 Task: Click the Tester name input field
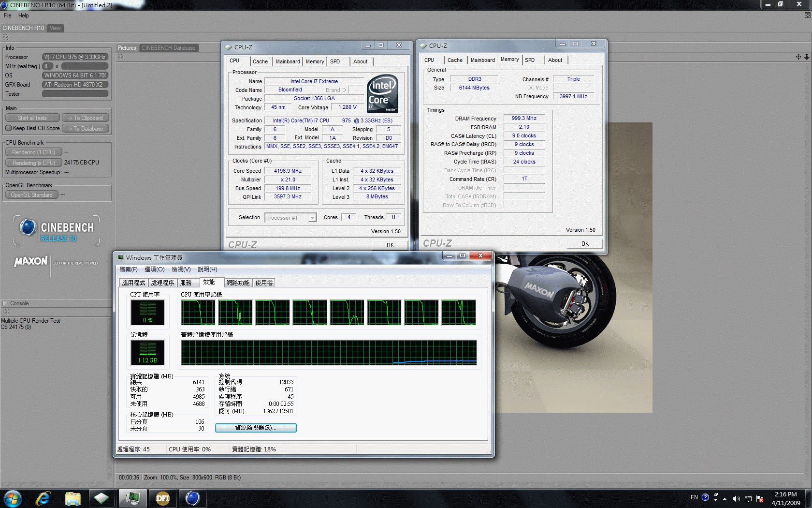(75, 94)
